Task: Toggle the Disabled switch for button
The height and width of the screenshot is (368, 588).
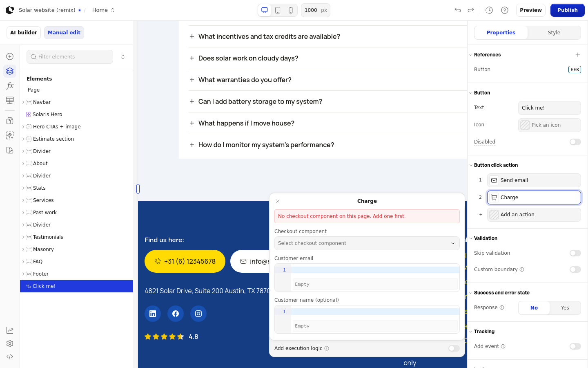Action: [x=575, y=142]
